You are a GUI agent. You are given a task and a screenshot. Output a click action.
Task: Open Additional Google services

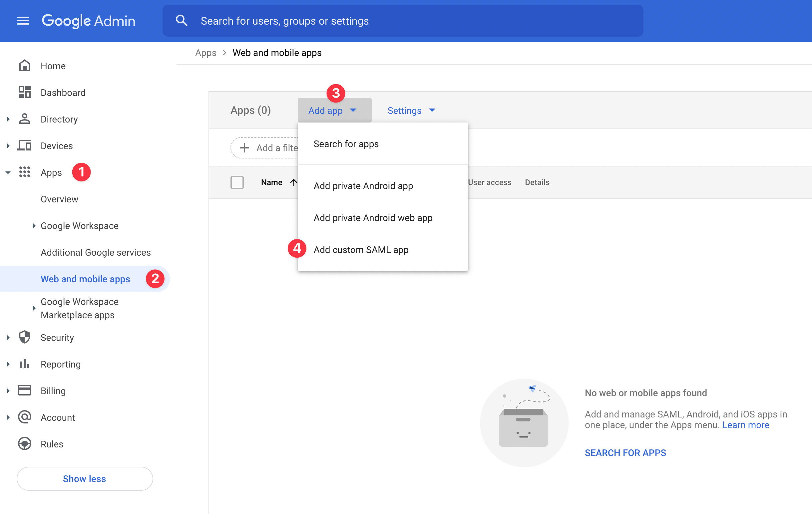tap(96, 252)
